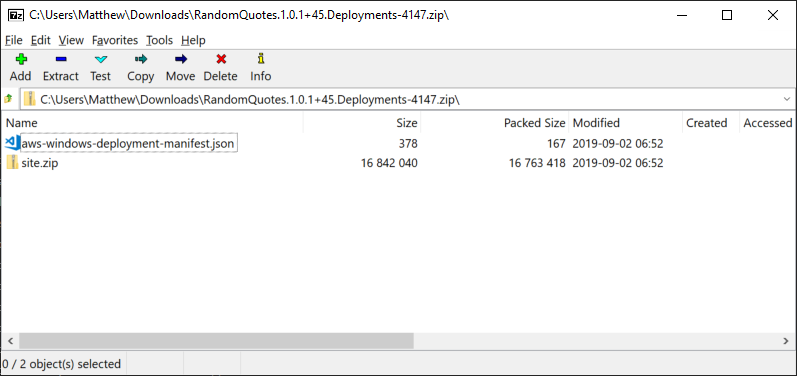Open the Favorites menu
Image resolution: width=797 pixels, height=376 pixels.
pos(115,40)
